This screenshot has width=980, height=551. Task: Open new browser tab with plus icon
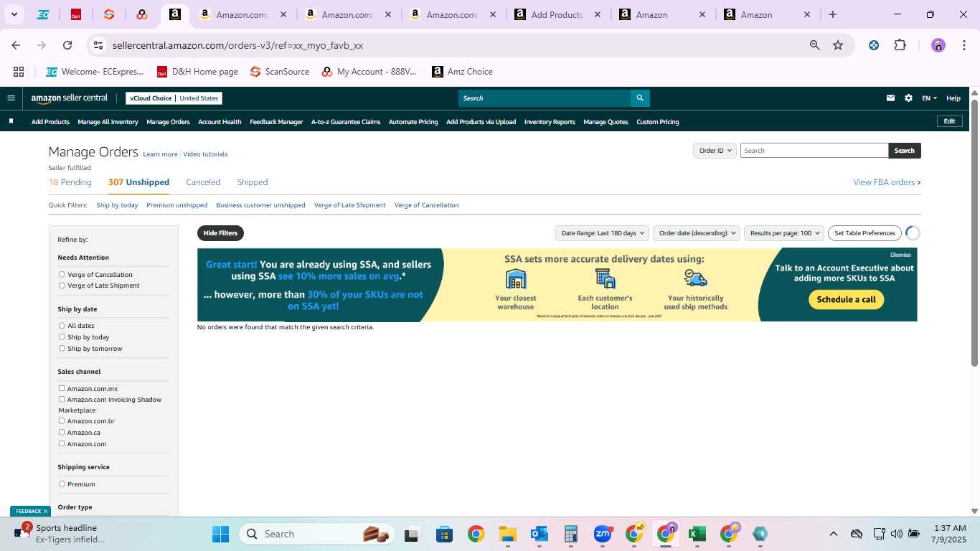click(832, 14)
